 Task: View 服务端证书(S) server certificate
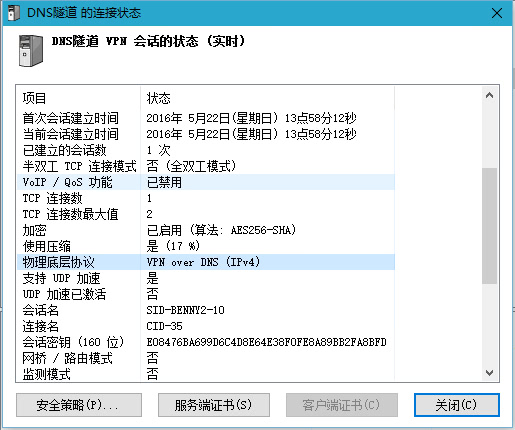(214, 405)
